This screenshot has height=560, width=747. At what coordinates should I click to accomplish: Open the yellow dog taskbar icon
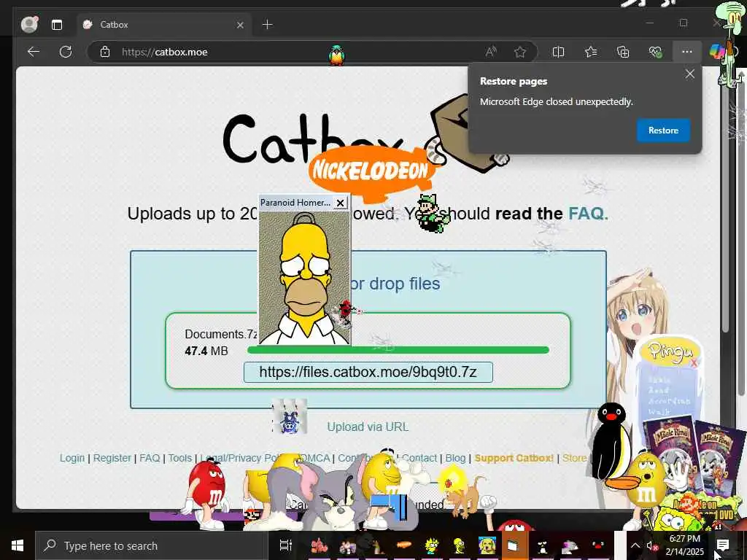click(x=487, y=545)
